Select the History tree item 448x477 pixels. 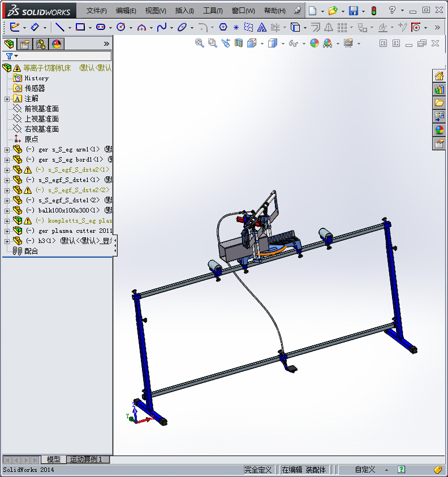point(37,79)
